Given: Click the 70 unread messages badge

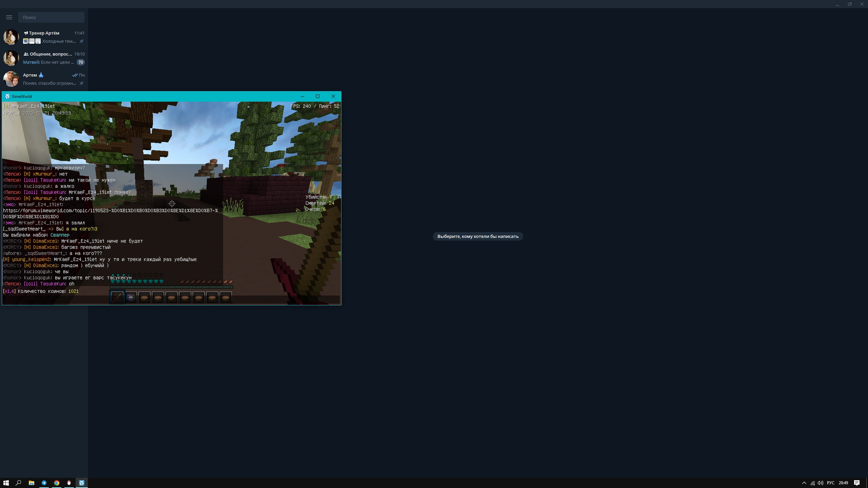Looking at the screenshot, I should pos(80,62).
